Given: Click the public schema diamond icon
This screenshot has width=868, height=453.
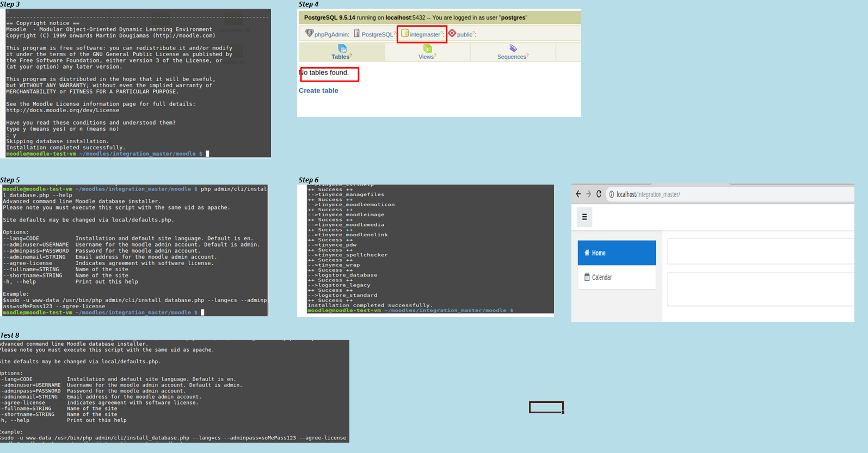Looking at the screenshot, I should tap(452, 33).
